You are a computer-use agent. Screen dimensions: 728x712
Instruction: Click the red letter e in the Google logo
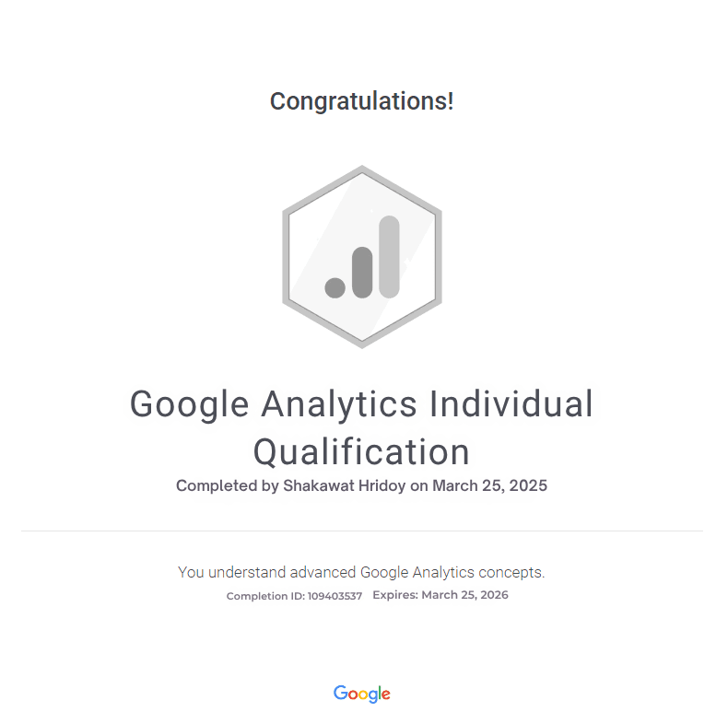click(x=386, y=694)
